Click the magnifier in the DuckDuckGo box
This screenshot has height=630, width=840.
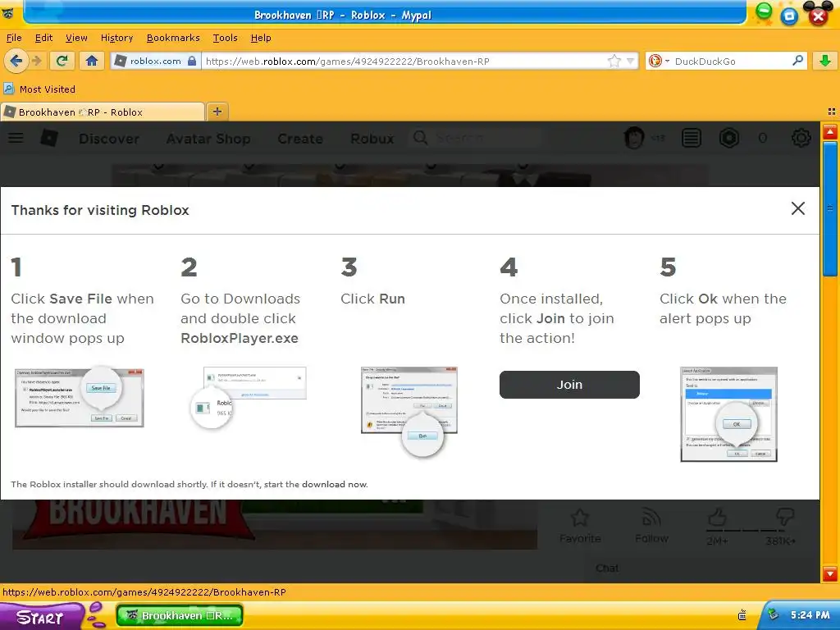(x=797, y=61)
